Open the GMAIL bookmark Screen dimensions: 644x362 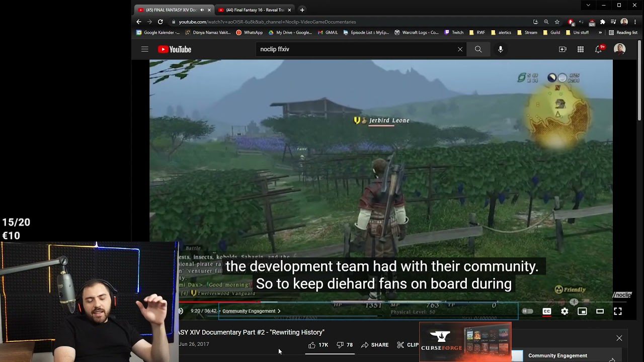[x=328, y=33]
